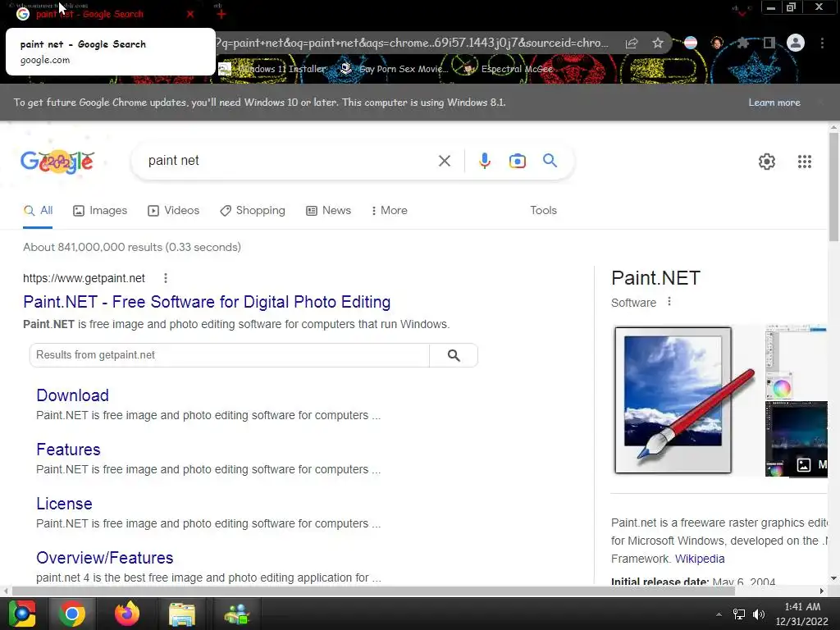Open the portrait avatar extension icon
Viewport: 840px width, 630px height.
[x=717, y=43]
